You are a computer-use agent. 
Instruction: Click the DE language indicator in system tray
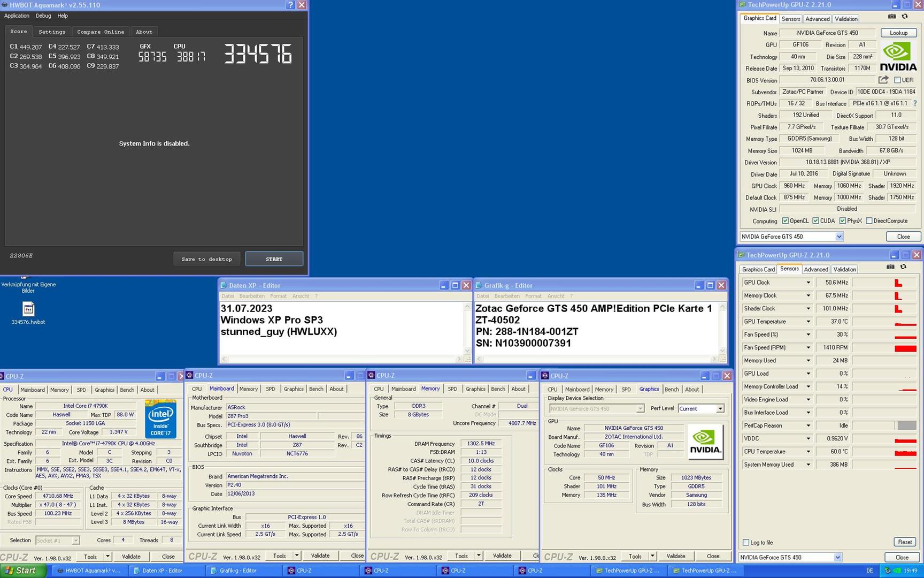(869, 571)
